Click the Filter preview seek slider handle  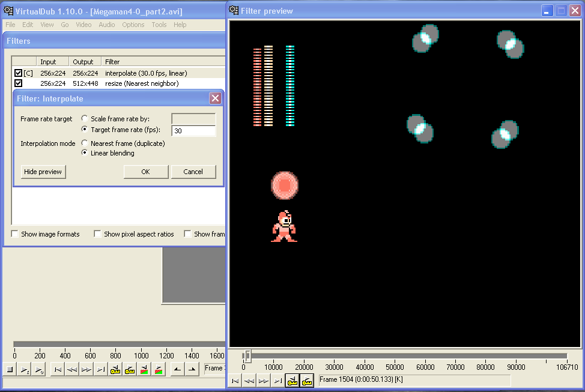coord(247,356)
